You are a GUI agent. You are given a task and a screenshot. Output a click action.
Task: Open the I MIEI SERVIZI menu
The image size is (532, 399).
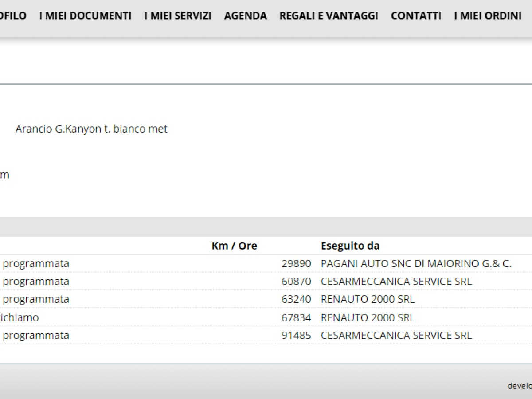tap(178, 16)
